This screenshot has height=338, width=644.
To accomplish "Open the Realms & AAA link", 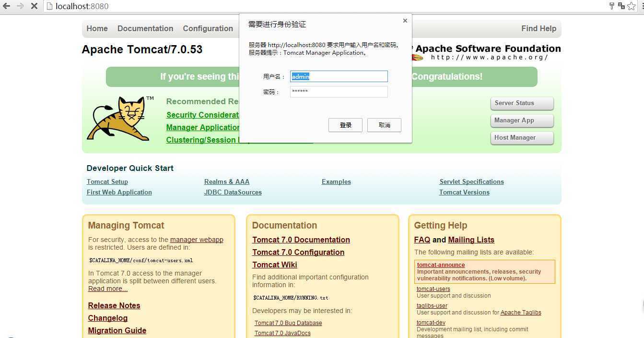I will click(227, 181).
